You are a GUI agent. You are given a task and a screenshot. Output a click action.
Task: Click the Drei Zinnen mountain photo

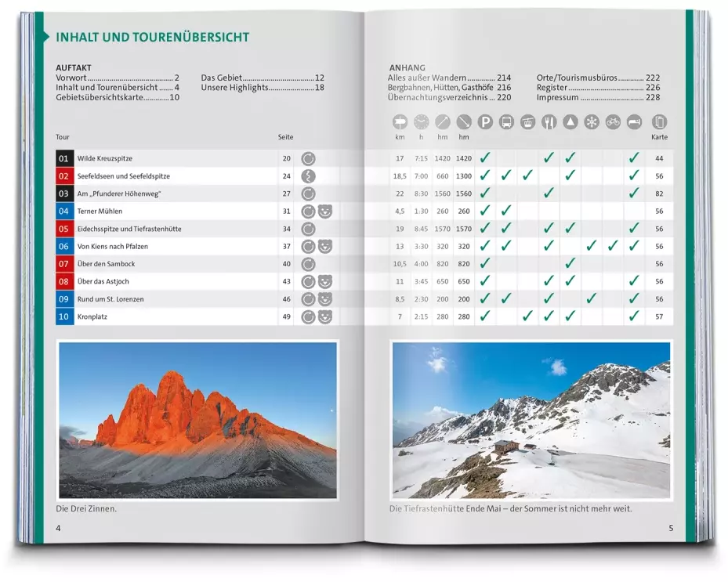197,420
